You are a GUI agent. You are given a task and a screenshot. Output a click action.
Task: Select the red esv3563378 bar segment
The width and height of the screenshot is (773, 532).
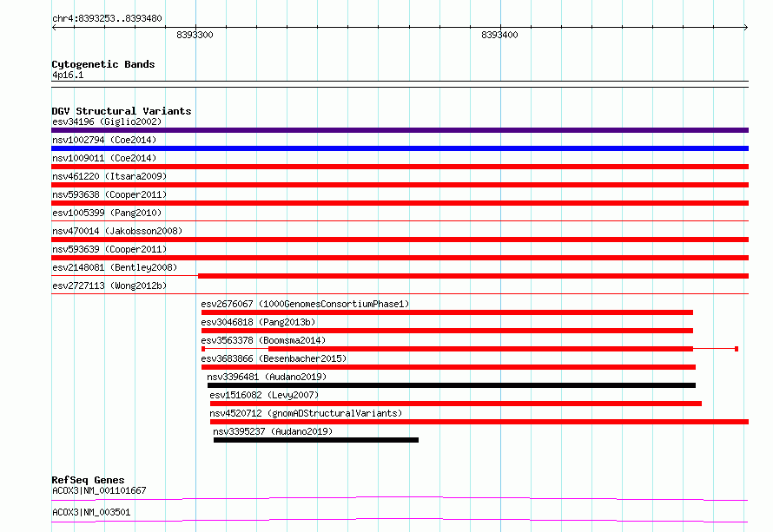[x=480, y=349]
